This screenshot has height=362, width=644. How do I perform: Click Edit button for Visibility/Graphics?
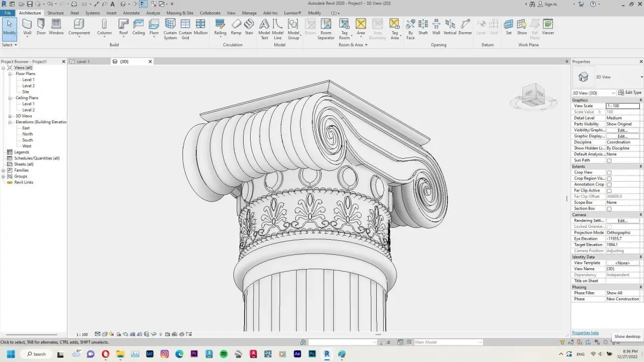623,130
